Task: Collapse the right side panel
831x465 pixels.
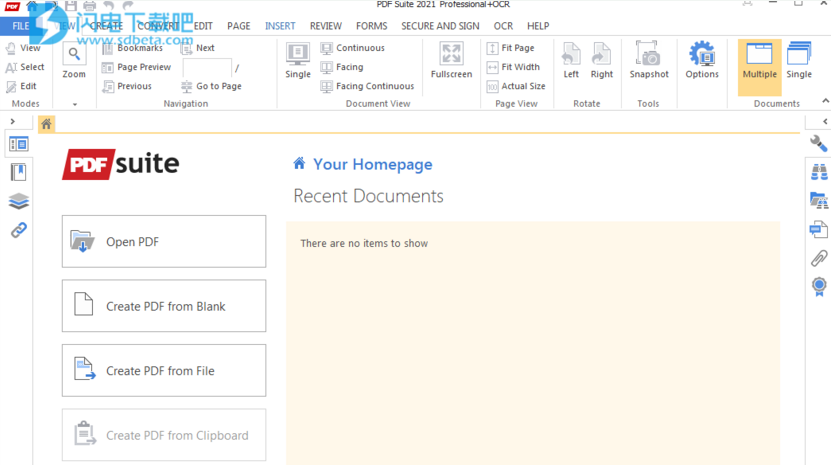Action: point(825,121)
